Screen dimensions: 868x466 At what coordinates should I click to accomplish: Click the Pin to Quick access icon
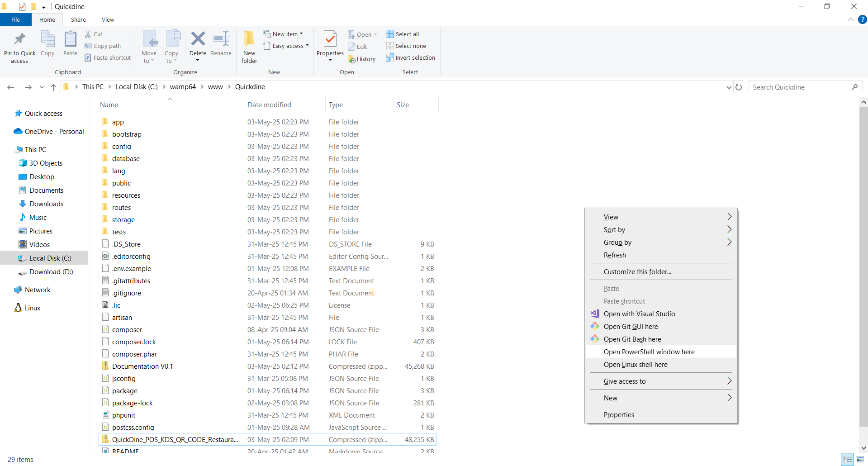coord(19,39)
